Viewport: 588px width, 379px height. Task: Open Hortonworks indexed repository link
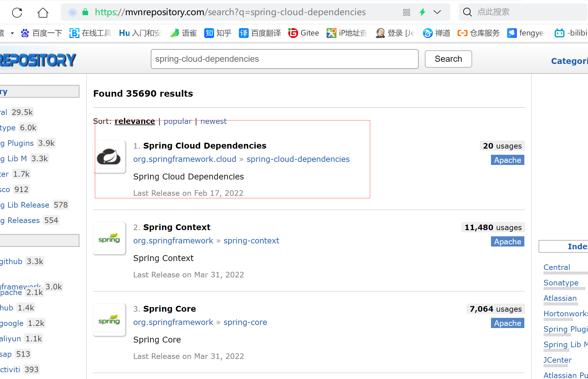[566, 314]
